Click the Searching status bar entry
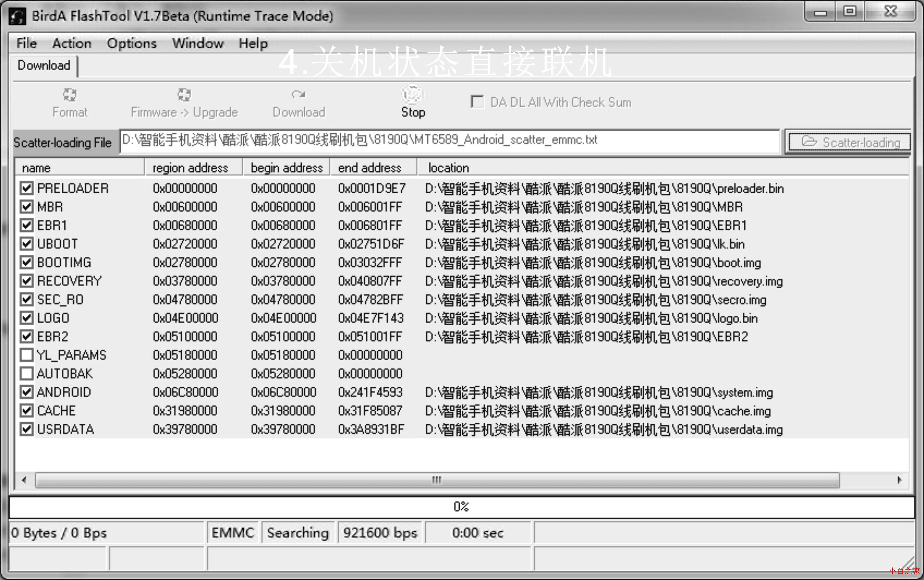 click(x=298, y=533)
